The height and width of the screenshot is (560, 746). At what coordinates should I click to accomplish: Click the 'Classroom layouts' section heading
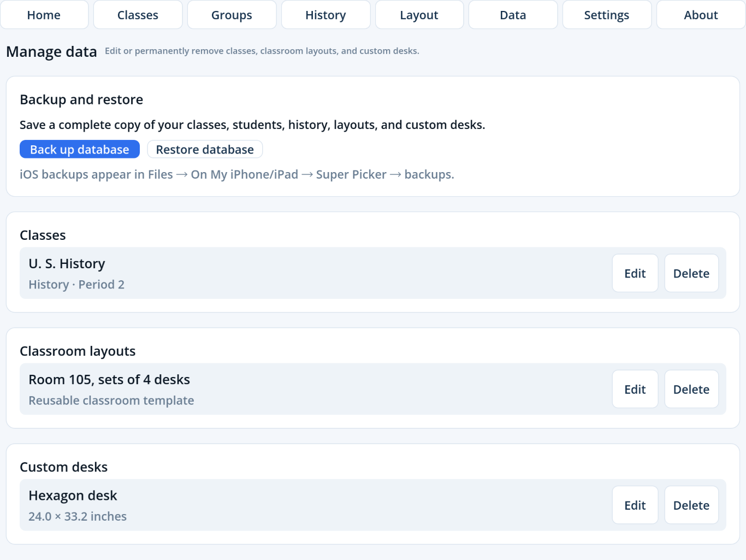(x=78, y=351)
